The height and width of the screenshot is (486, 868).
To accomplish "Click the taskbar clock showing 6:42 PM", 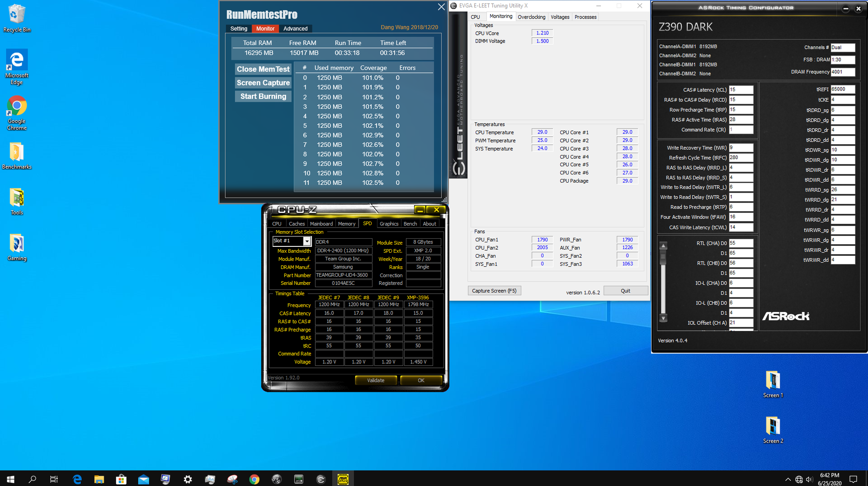I will [x=829, y=479].
